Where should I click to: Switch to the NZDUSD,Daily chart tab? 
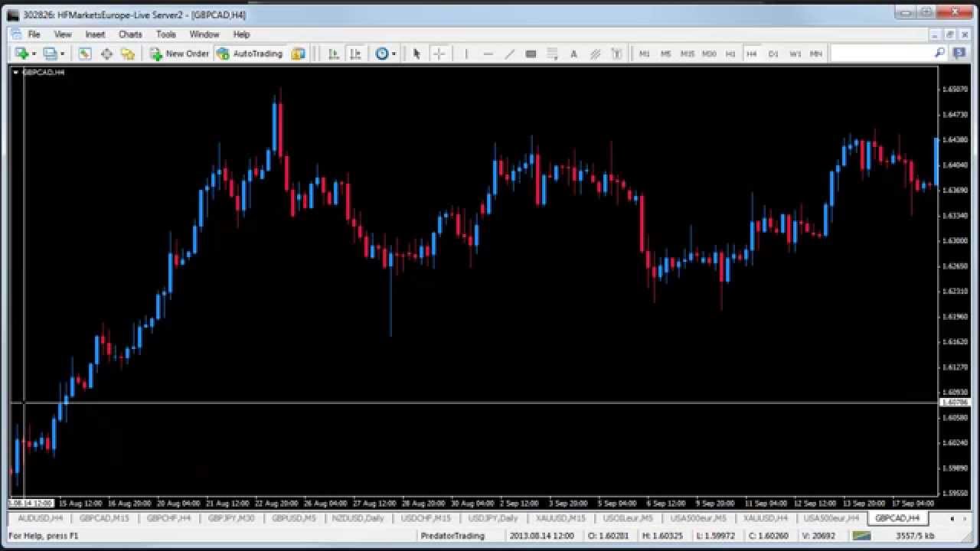358,518
